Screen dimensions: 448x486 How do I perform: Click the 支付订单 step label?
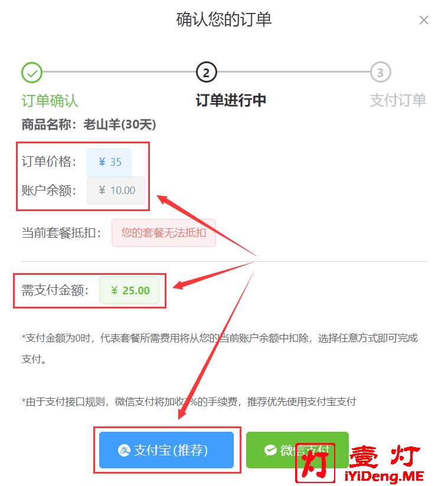pos(398,100)
